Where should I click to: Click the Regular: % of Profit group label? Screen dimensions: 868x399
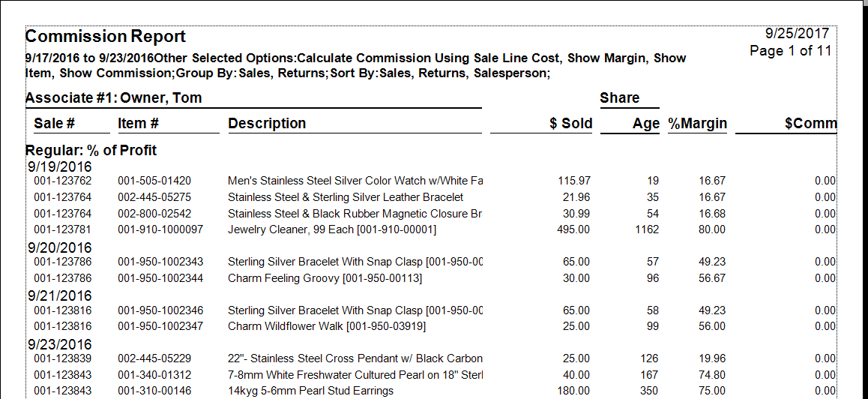(x=91, y=150)
